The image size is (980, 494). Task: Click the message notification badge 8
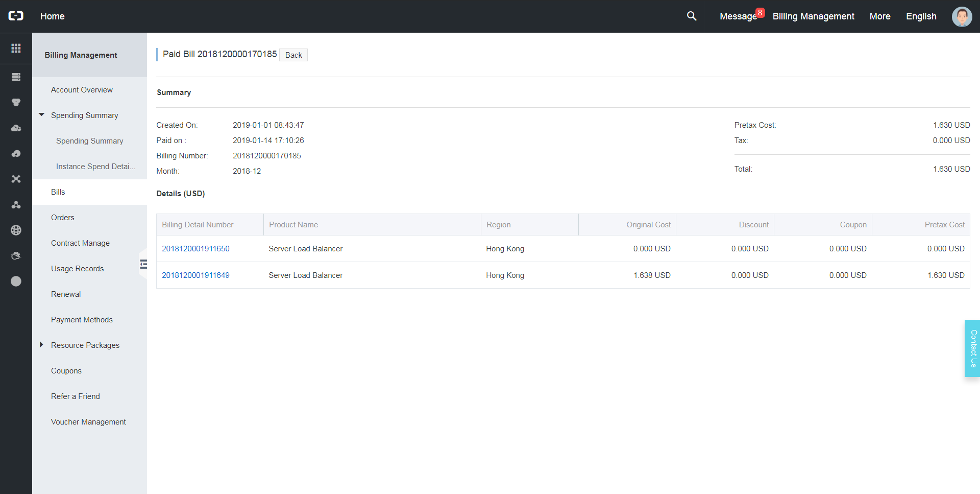760,13
